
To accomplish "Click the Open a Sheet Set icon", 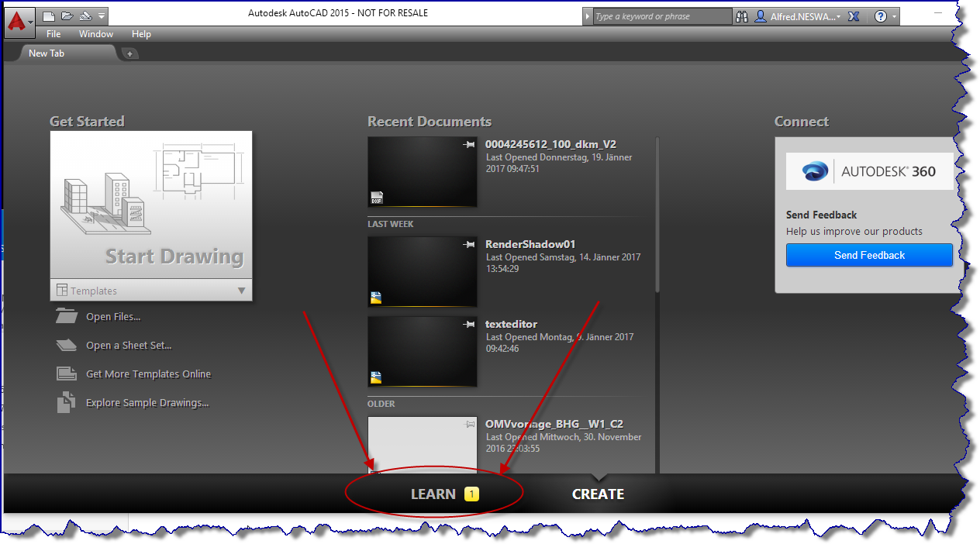I will tap(67, 345).
